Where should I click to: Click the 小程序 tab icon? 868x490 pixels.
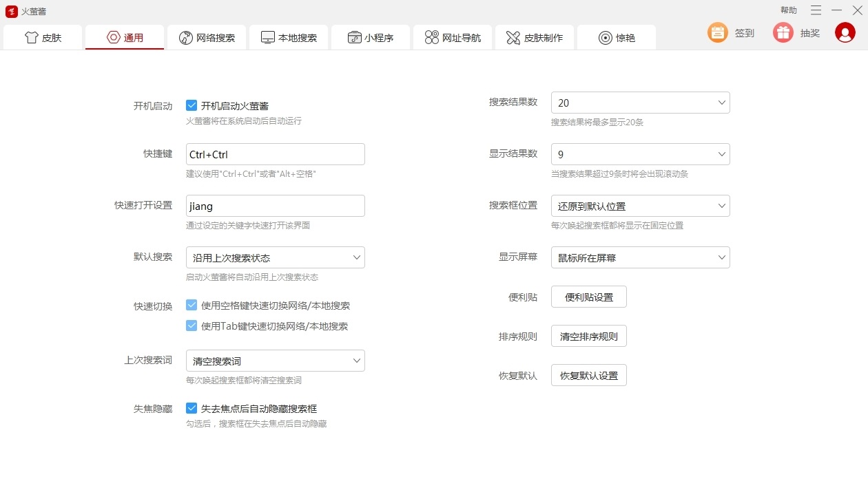(x=354, y=38)
